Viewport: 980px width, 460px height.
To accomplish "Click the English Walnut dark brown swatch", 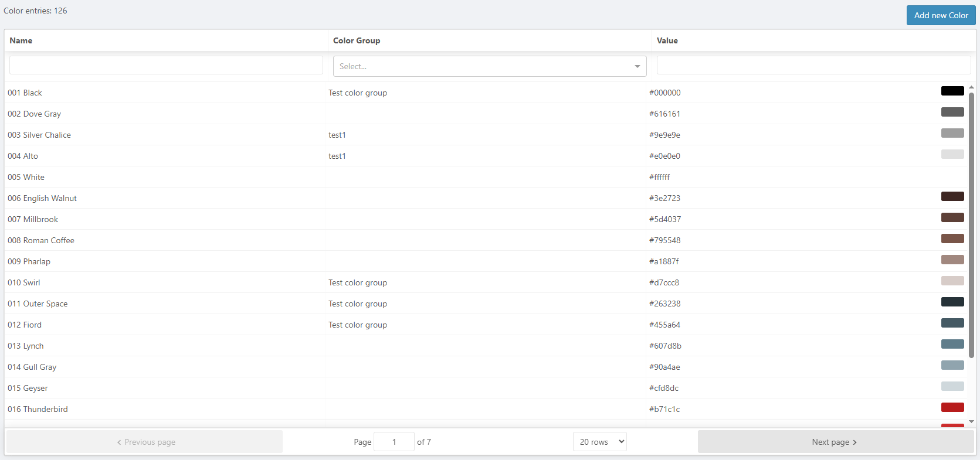I will point(952,196).
